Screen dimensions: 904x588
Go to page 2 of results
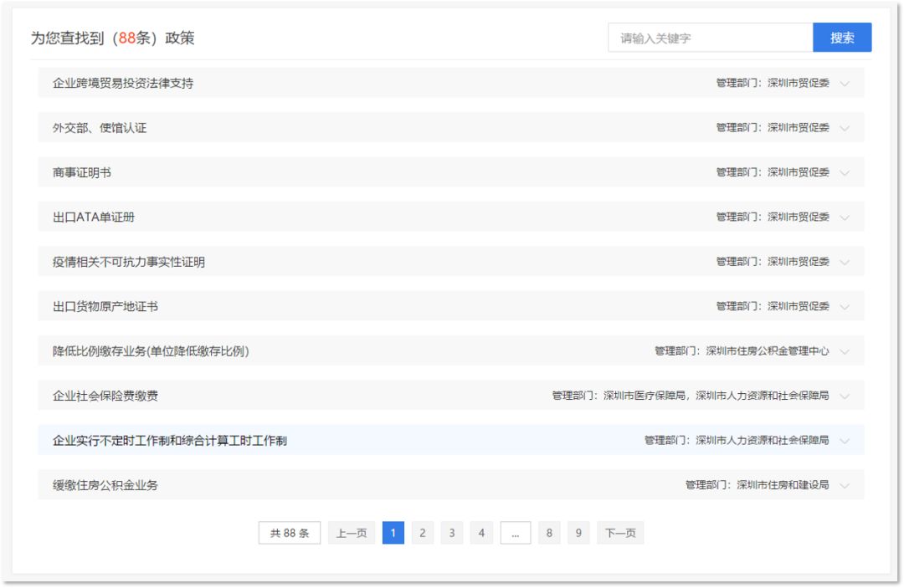423,533
